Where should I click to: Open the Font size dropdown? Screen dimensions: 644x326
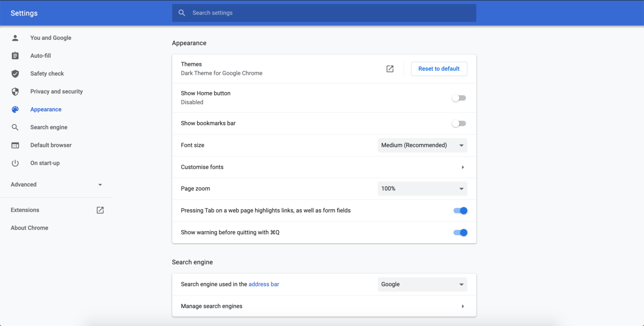[422, 145]
